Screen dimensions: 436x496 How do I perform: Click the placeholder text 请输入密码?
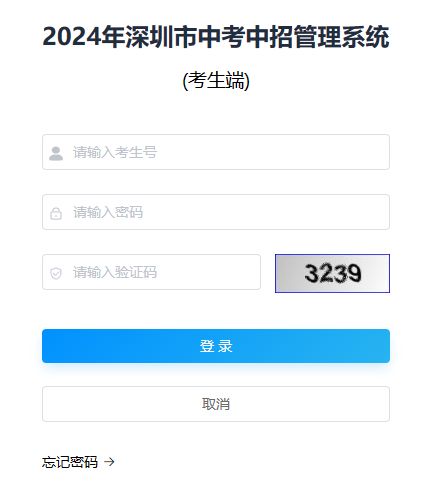click(108, 212)
